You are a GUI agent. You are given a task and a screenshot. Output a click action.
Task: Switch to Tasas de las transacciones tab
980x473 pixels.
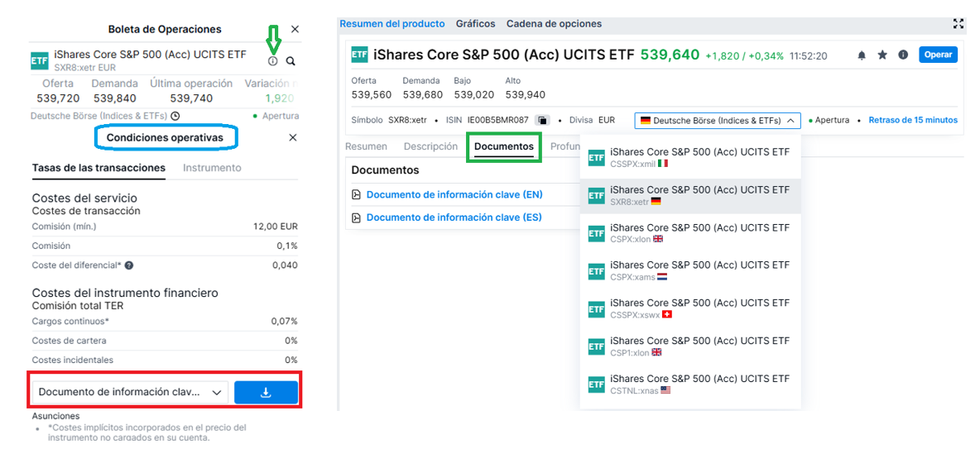coord(98,168)
